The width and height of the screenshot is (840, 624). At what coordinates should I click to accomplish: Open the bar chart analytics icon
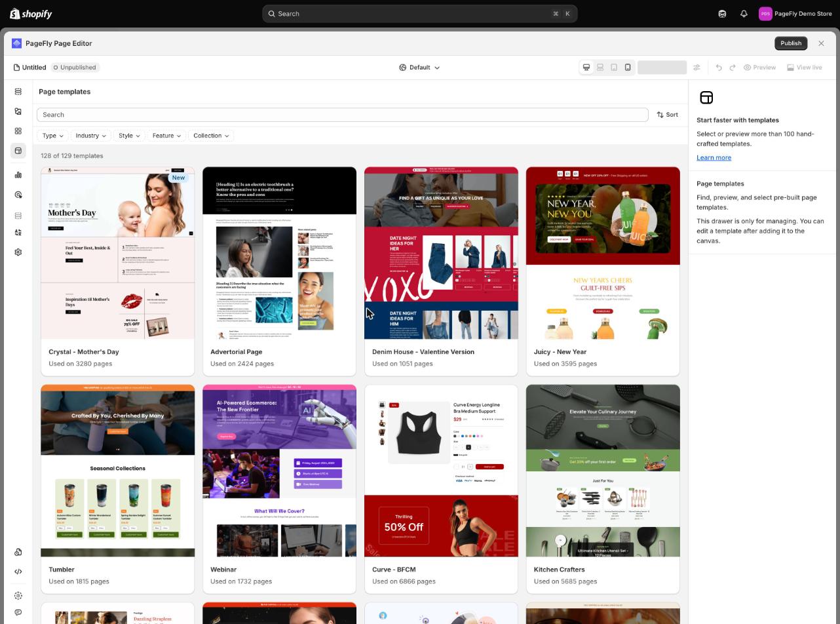tap(18, 175)
